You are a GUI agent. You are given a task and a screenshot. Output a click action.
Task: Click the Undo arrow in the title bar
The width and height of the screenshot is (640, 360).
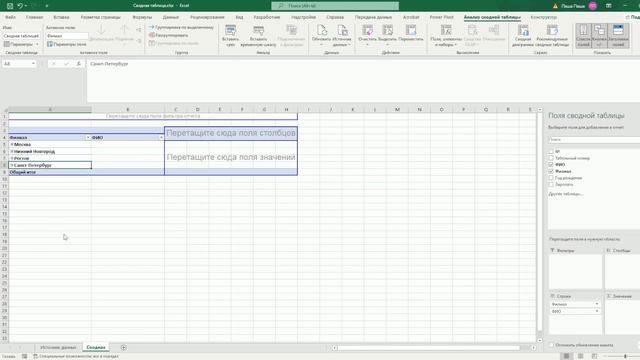click(x=20, y=6)
